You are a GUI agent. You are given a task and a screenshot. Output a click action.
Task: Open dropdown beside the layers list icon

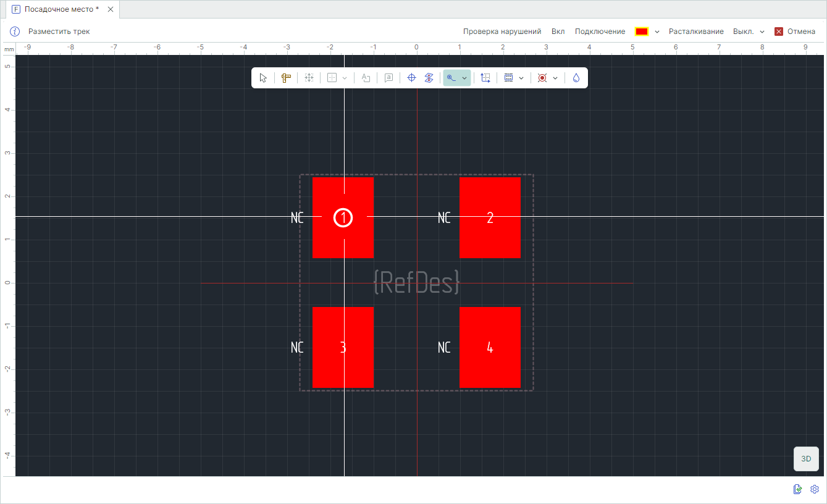(521, 78)
